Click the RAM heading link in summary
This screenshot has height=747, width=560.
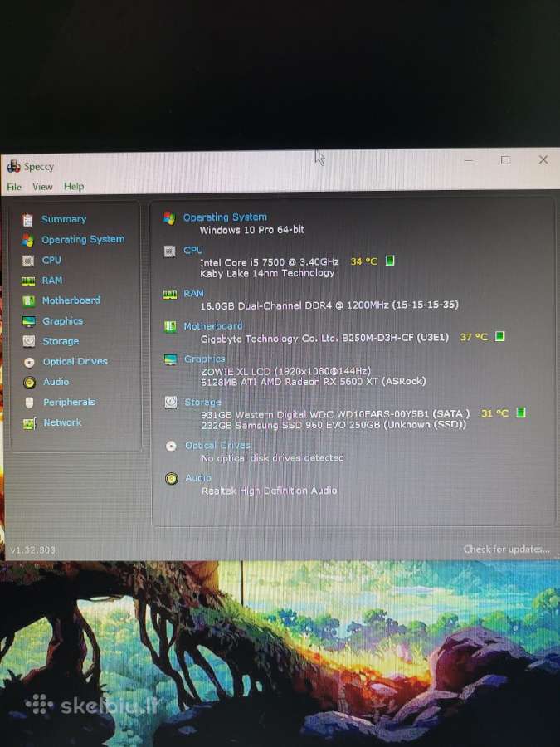193,293
